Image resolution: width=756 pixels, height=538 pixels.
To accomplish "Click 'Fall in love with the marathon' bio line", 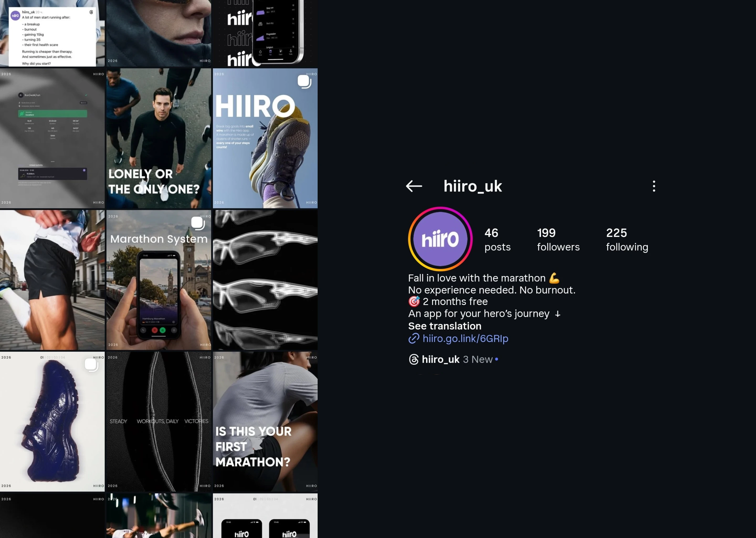I will 484,278.
